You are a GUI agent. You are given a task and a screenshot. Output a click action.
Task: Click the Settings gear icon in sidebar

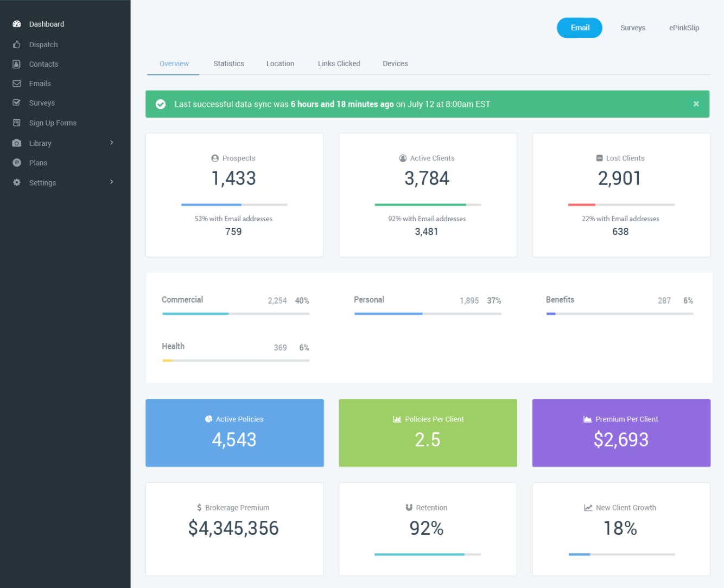pos(17,182)
